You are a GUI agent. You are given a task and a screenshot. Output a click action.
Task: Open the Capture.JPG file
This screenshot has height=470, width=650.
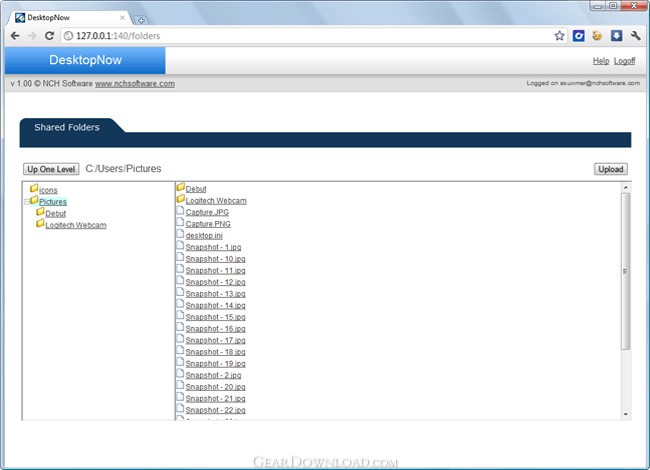(207, 212)
